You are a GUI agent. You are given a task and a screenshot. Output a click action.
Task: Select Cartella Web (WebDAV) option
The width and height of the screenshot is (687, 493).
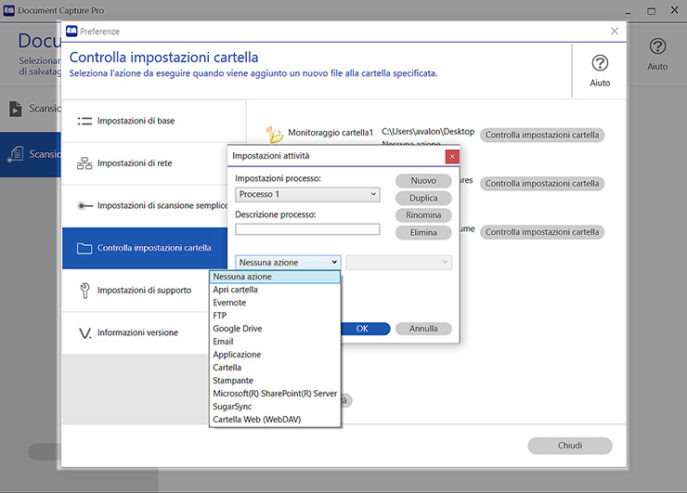[x=257, y=419]
